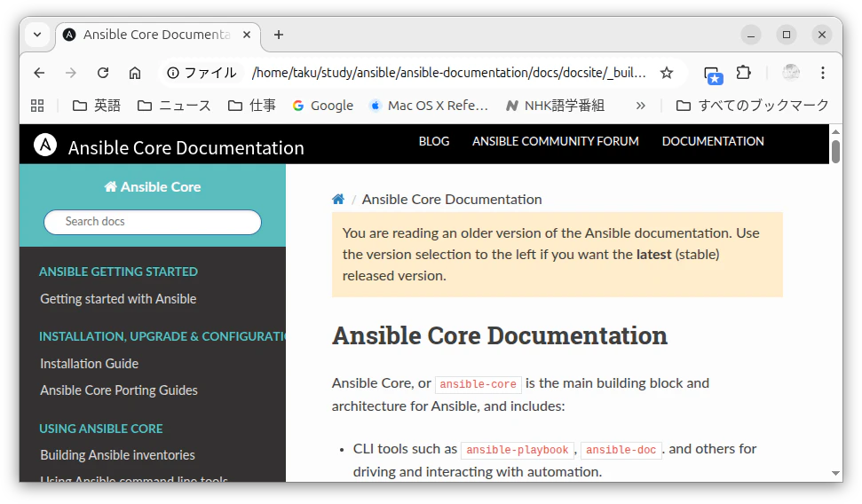Open the Google bookmark

click(323, 106)
